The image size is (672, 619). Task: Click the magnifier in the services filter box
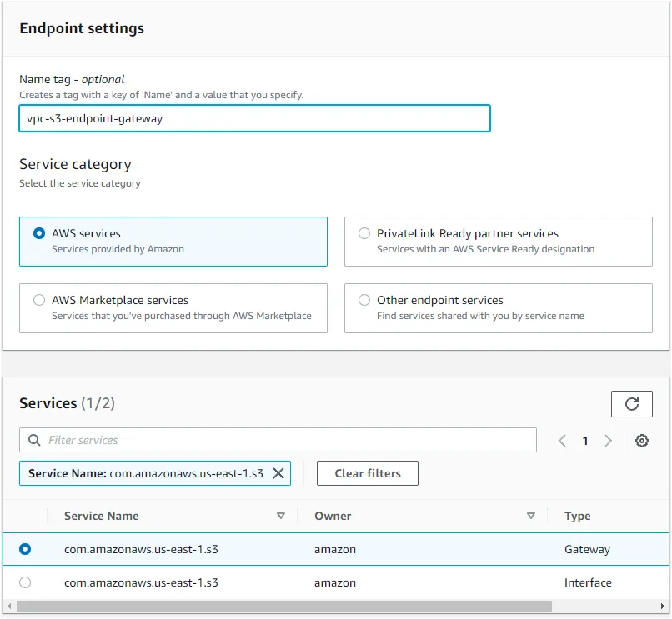tap(34, 440)
